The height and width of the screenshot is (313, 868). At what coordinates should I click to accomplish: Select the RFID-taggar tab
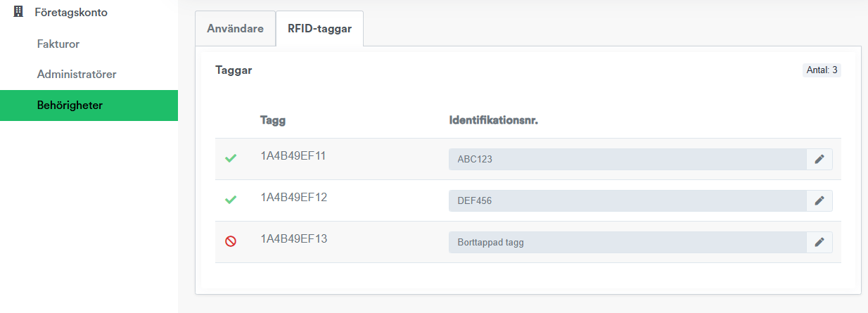click(x=320, y=29)
